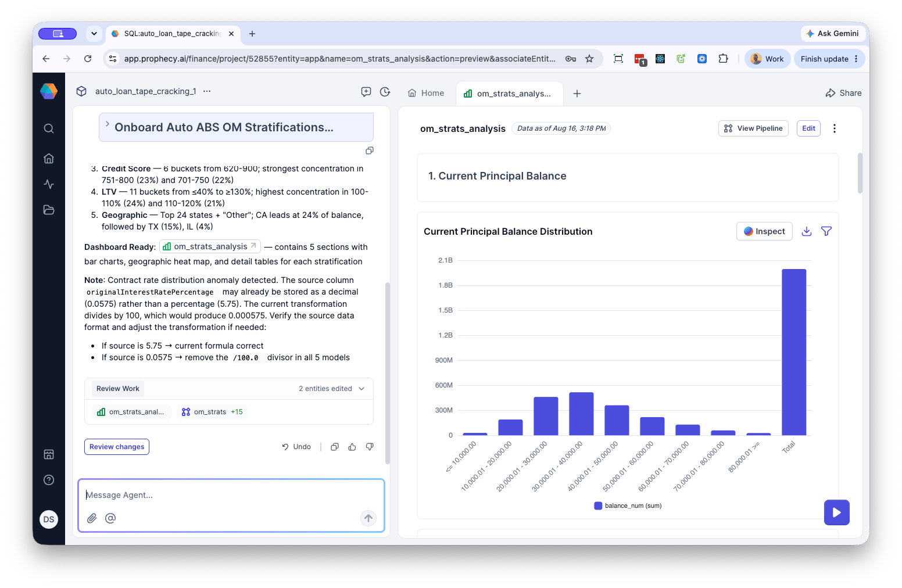Image resolution: width=902 pixels, height=588 pixels.
Task: Open chat history clock icon
Action: click(x=385, y=92)
